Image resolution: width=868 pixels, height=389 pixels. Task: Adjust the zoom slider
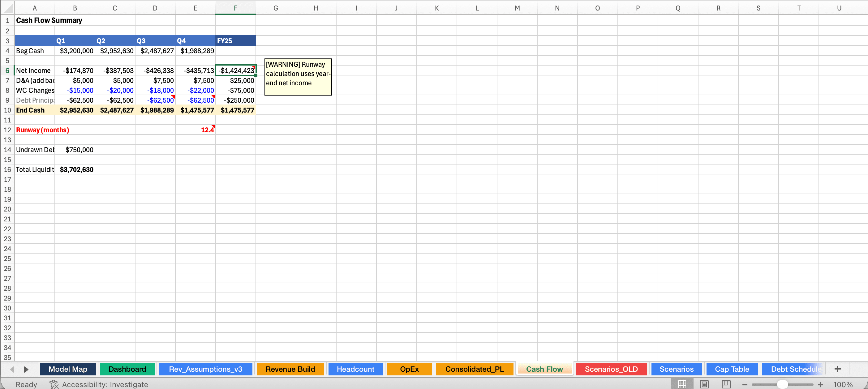tap(783, 384)
